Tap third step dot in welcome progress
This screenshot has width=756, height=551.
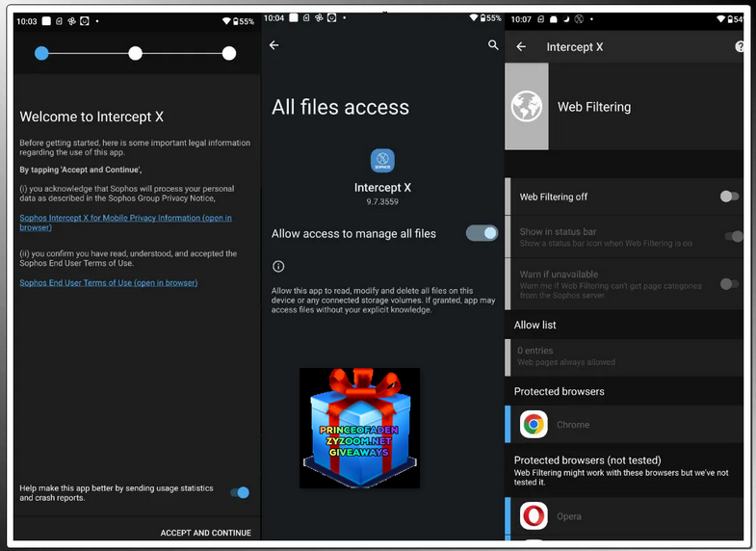coord(229,53)
